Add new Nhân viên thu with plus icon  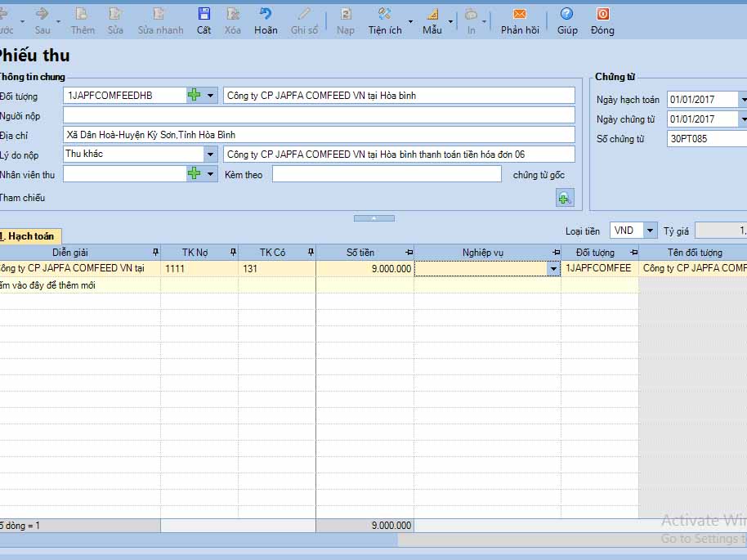point(194,173)
